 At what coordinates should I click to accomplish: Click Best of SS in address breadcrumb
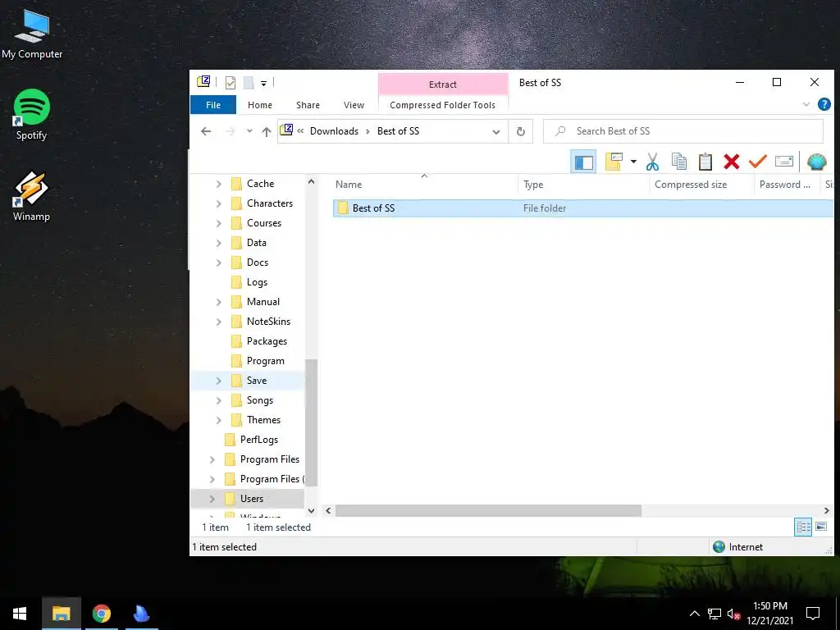click(x=398, y=131)
